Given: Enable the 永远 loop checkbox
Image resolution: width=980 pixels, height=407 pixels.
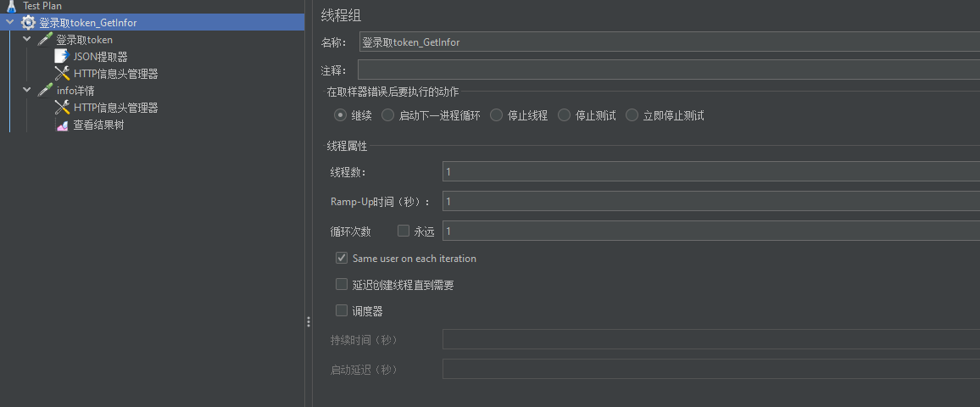Looking at the screenshot, I should (x=404, y=231).
